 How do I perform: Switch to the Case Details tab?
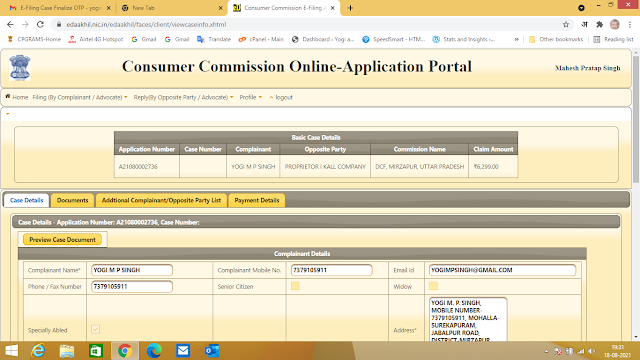[x=27, y=200]
